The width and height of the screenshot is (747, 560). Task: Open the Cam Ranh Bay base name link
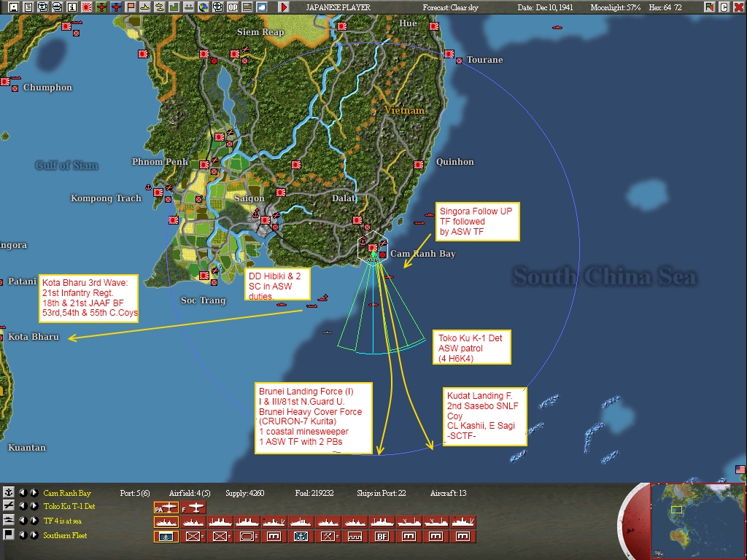(x=66, y=493)
